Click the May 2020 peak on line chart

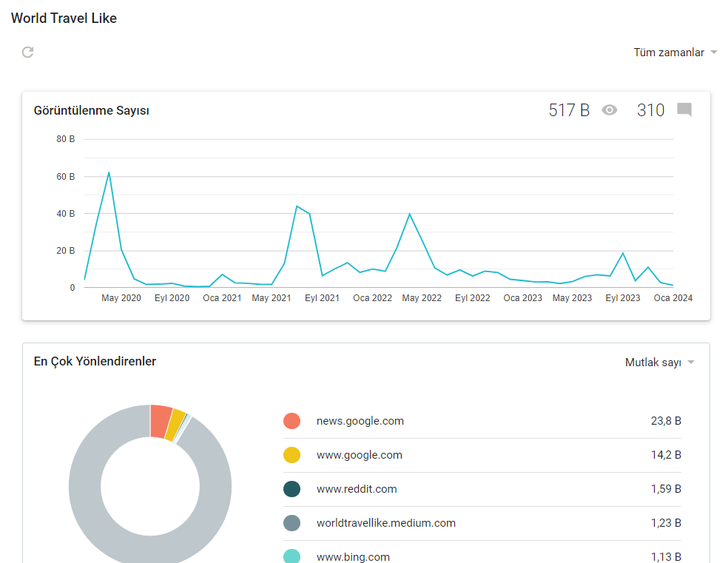coord(109,172)
